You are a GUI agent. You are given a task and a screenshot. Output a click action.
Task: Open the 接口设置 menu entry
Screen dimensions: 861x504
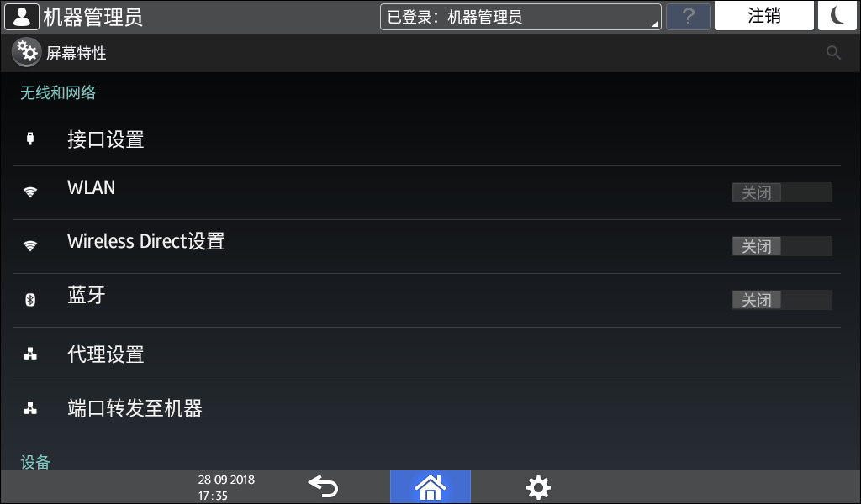coord(426,139)
